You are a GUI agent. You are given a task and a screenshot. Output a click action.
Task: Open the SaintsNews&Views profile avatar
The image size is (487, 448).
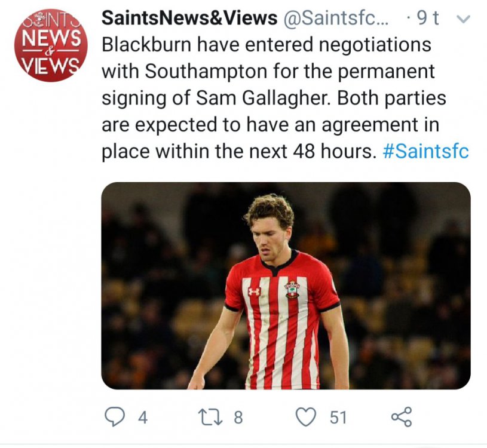tap(50, 45)
